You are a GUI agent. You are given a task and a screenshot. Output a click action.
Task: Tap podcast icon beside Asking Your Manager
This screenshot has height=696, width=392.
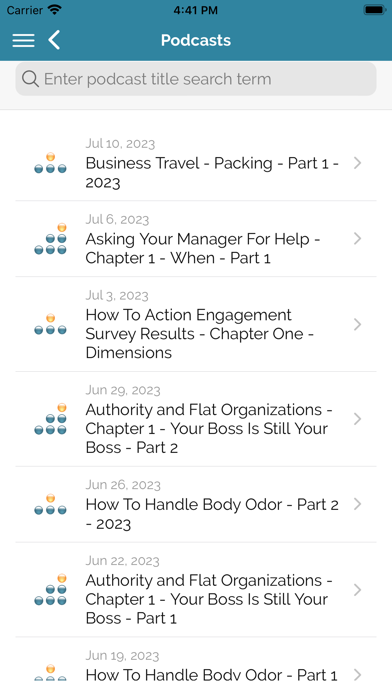tap(50, 239)
